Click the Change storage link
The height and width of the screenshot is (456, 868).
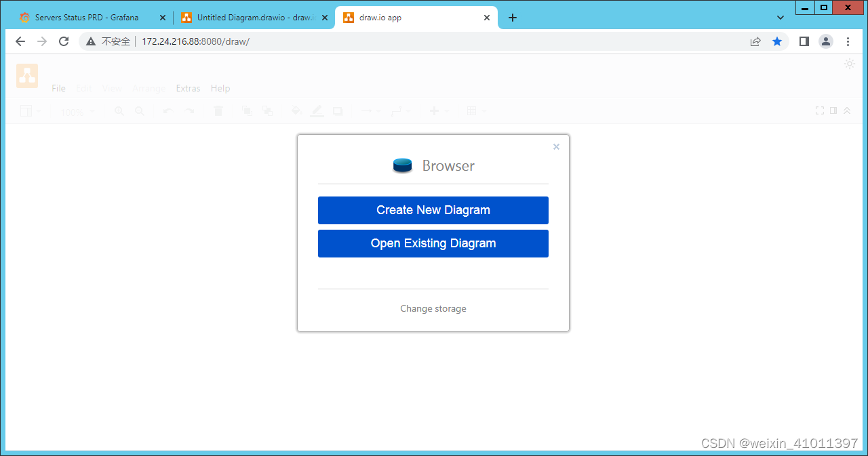click(x=433, y=308)
